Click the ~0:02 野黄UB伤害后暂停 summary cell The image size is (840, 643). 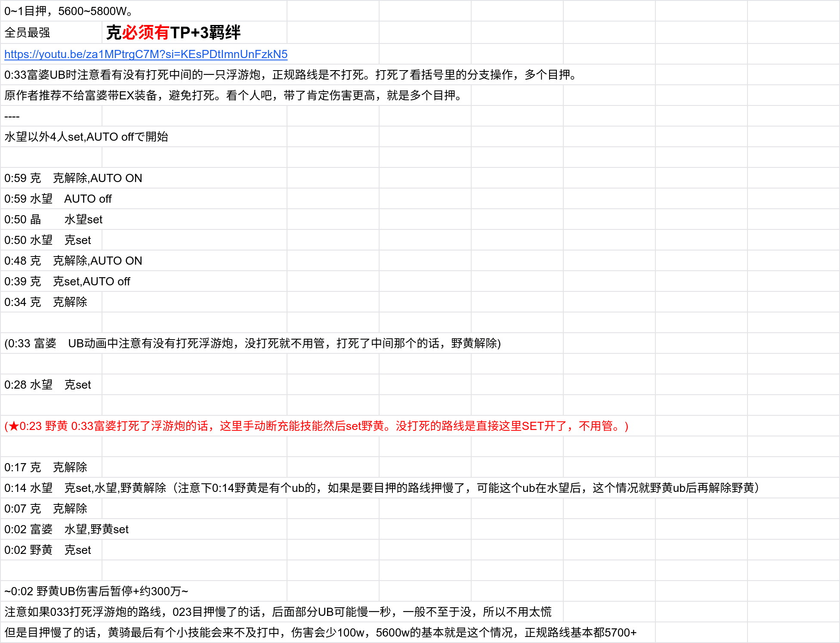tap(96, 591)
